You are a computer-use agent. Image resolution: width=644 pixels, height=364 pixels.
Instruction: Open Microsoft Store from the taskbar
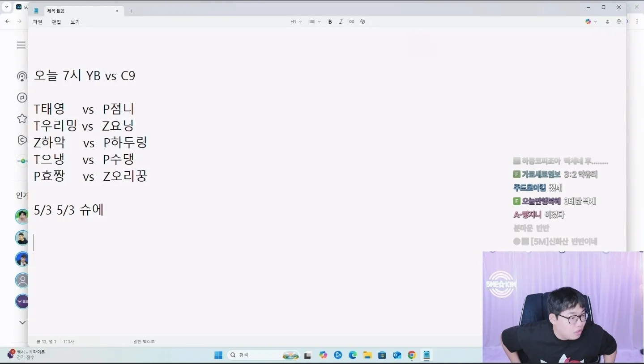(x=382, y=355)
